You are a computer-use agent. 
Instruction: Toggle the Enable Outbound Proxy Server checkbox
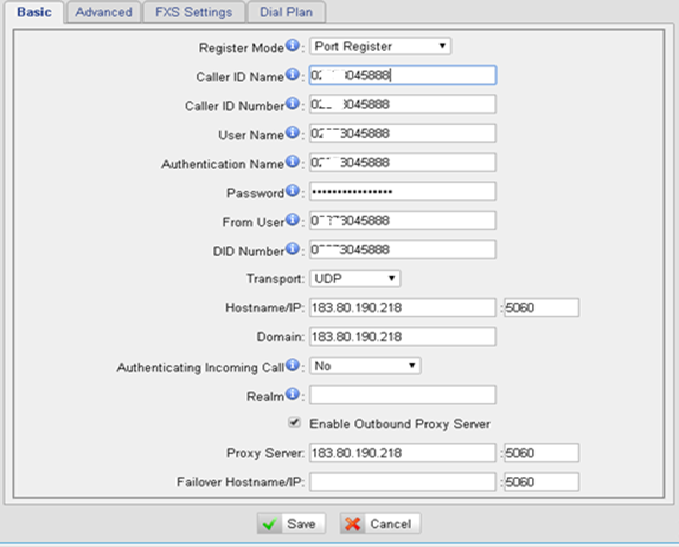tap(294, 423)
